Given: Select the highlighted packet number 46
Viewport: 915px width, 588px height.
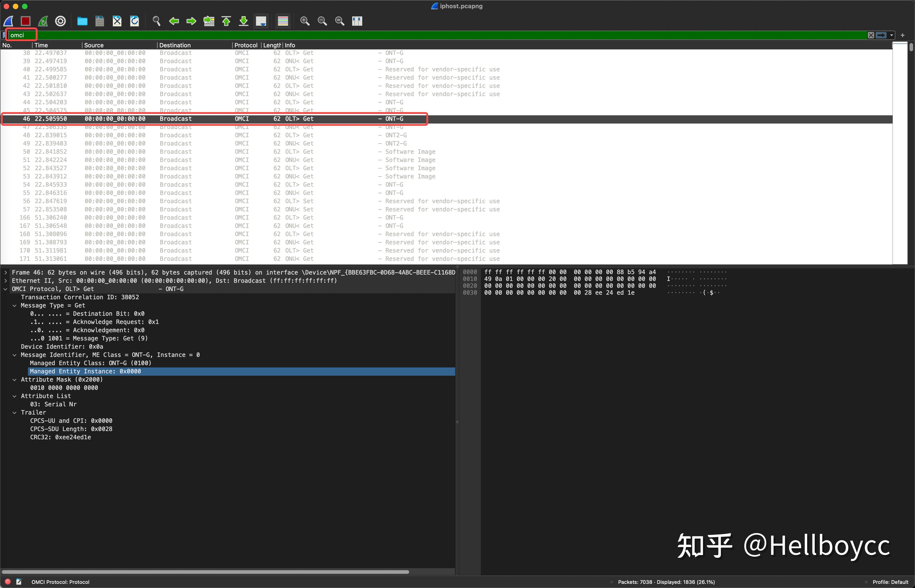Looking at the screenshot, I should [214, 119].
